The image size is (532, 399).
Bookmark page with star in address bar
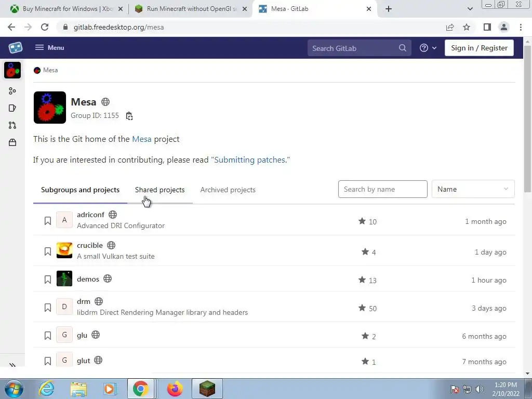(467, 27)
